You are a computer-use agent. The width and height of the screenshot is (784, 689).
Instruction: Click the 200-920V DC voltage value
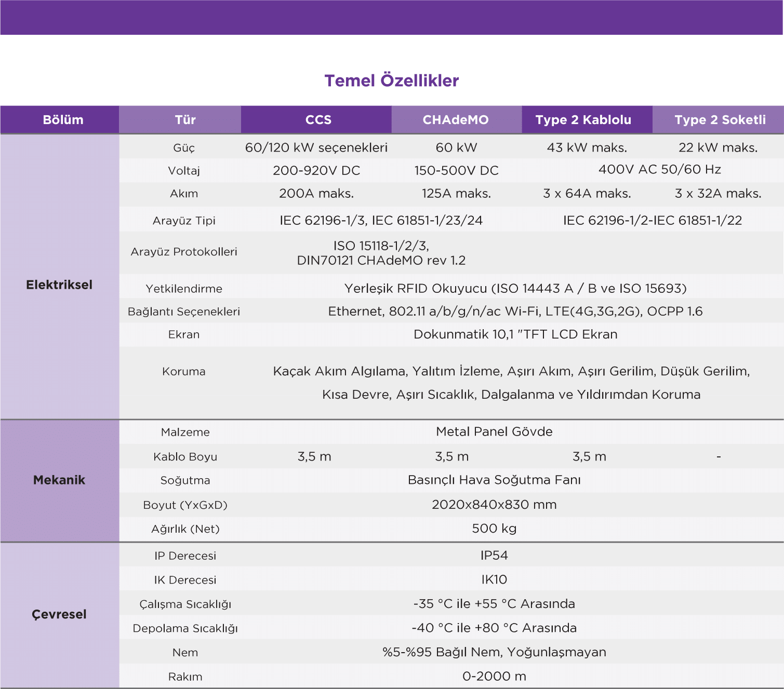click(316, 170)
